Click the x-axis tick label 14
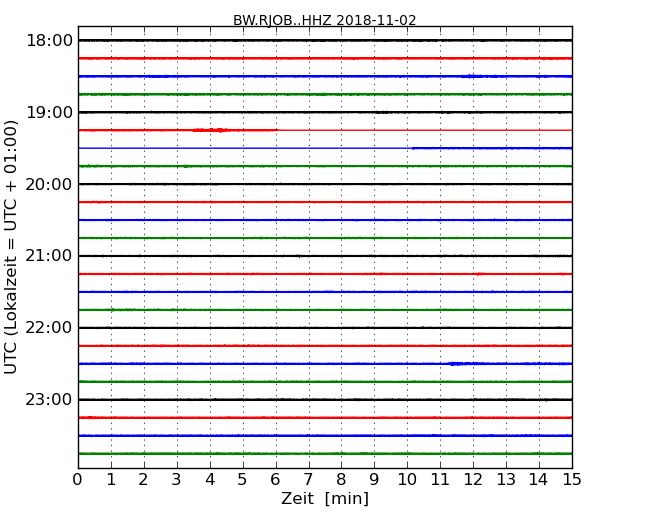The image size is (650, 520). (x=539, y=479)
